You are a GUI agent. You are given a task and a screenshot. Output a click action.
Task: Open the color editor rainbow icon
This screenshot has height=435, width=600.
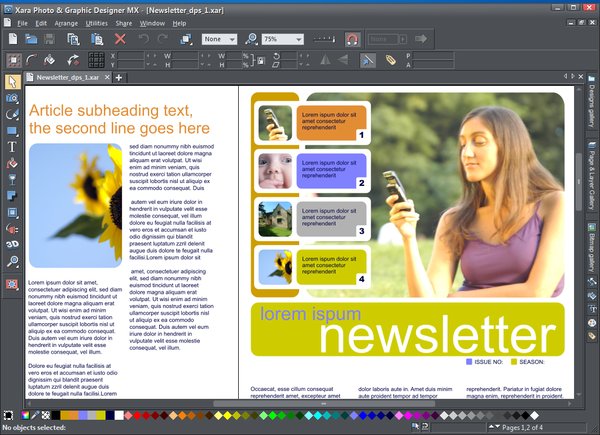26,415
